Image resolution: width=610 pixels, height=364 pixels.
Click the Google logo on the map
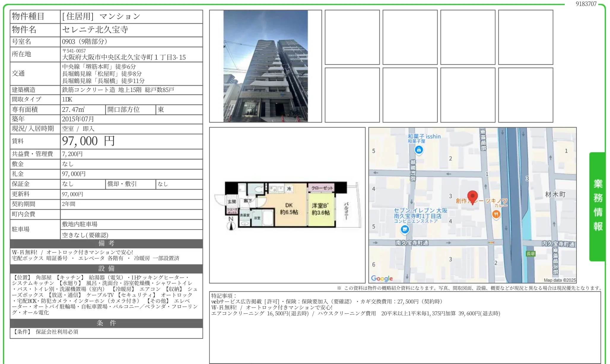(382, 278)
